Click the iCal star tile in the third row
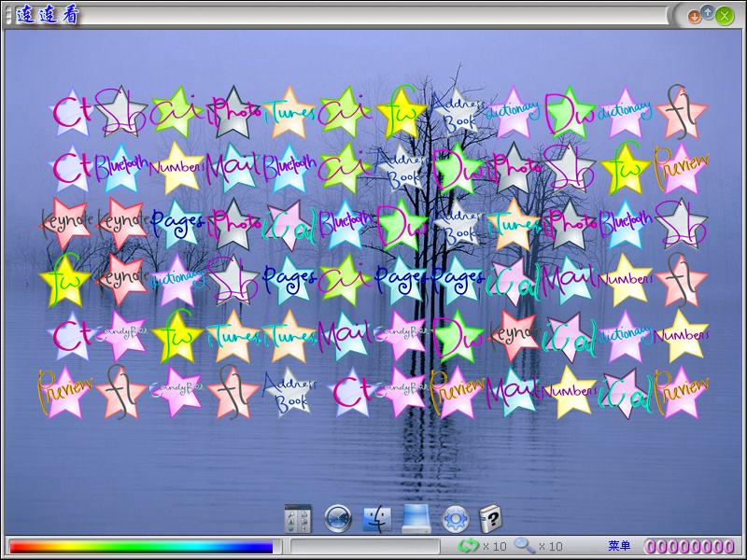This screenshot has width=747, height=560. tap(289, 224)
